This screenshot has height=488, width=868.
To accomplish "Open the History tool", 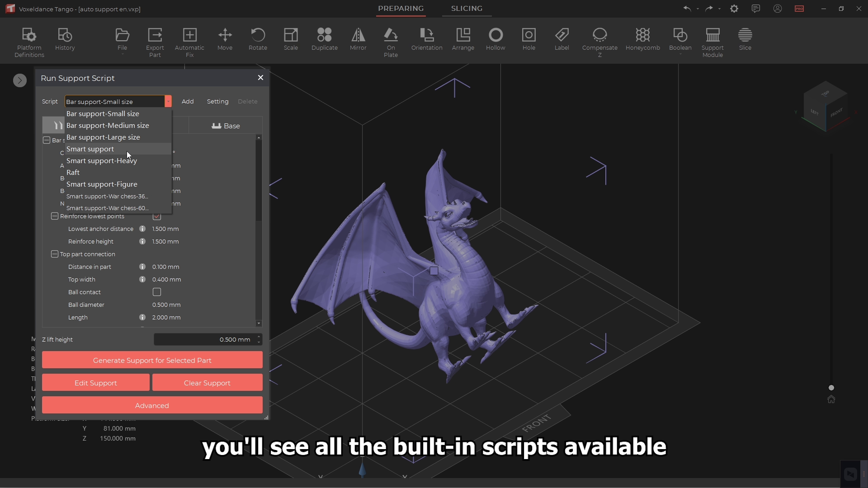I will pos(65,39).
